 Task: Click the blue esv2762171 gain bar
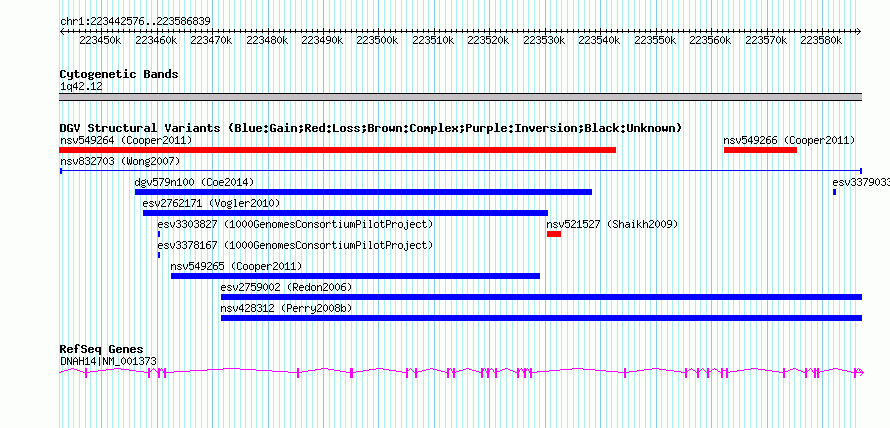point(345,213)
